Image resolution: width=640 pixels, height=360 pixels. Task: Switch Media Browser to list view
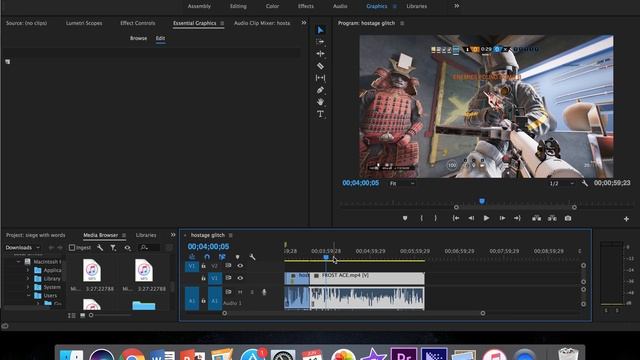[x=71, y=316]
